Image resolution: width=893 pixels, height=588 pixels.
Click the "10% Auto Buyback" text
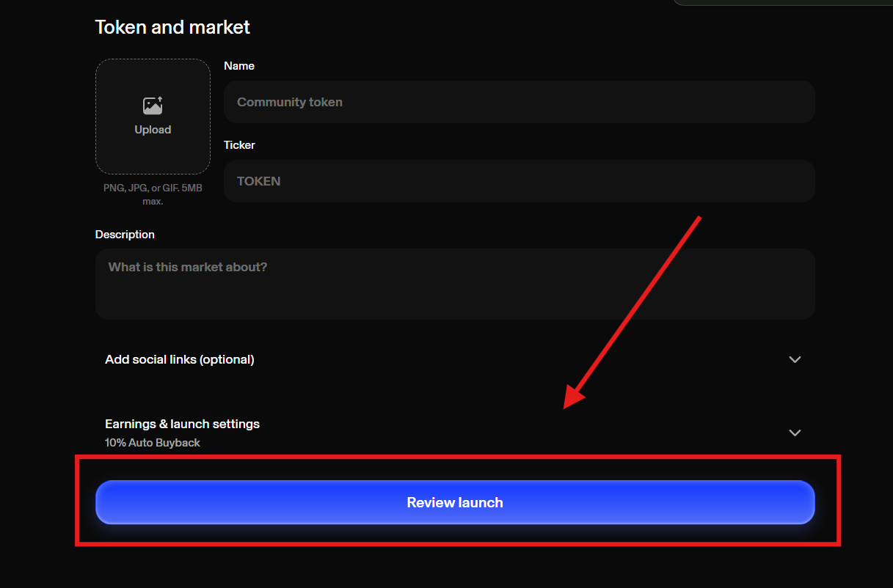(x=153, y=443)
